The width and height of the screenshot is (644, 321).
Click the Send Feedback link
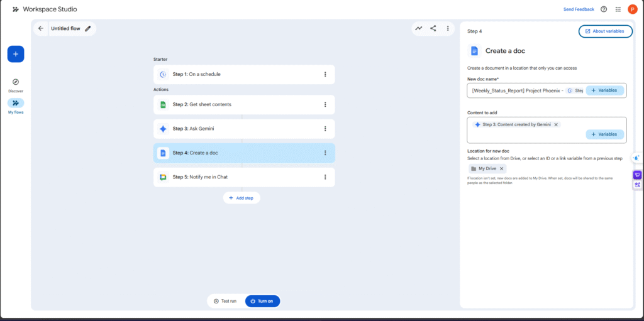click(x=579, y=9)
